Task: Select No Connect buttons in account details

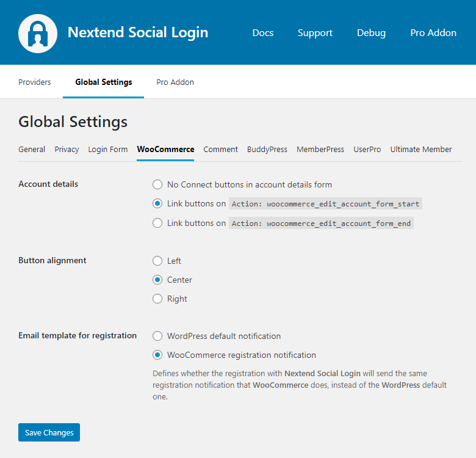Action: click(157, 184)
